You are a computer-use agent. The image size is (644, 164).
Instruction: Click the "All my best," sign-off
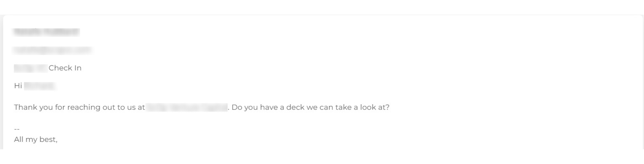[36, 140]
